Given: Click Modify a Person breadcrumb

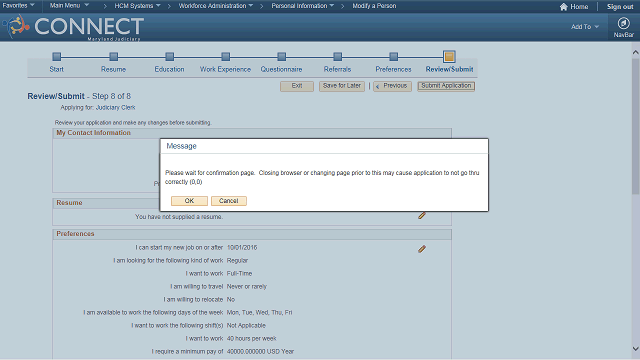Looking at the screenshot, I should pyautogui.click(x=374, y=6).
